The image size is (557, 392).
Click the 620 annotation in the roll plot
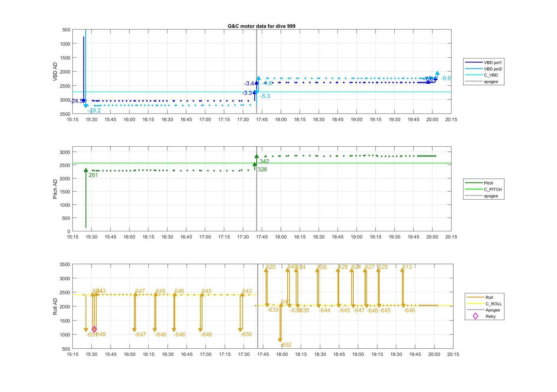271,267
